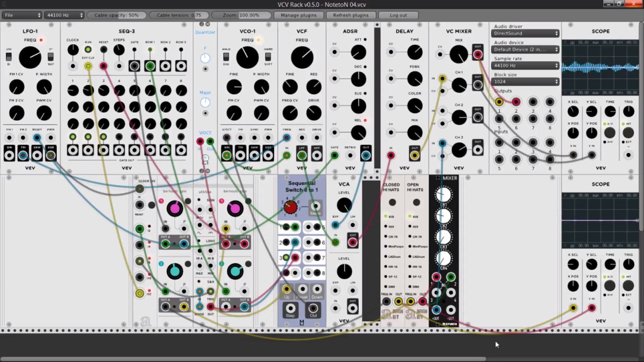Click the magenta bernoulli gate top-left knob
The image size is (644, 362).
point(175,208)
